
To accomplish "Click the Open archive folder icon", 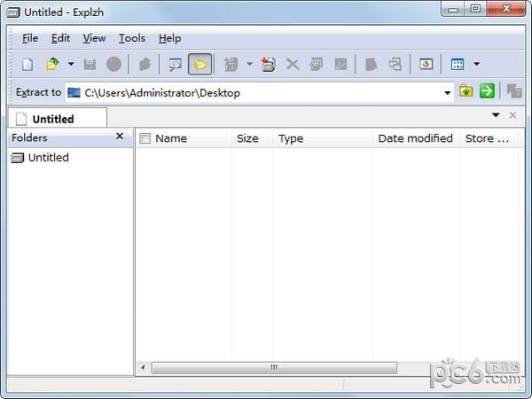I will point(52,64).
